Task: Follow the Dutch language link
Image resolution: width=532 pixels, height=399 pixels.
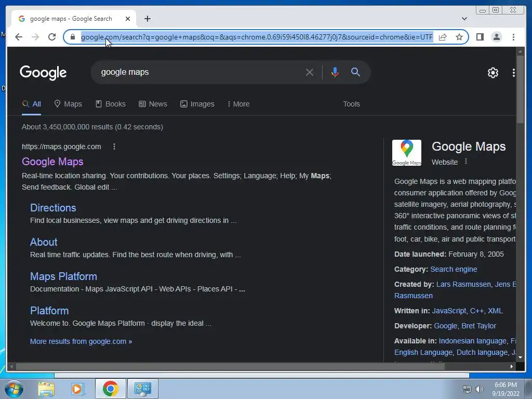Action: pyautogui.click(x=482, y=352)
